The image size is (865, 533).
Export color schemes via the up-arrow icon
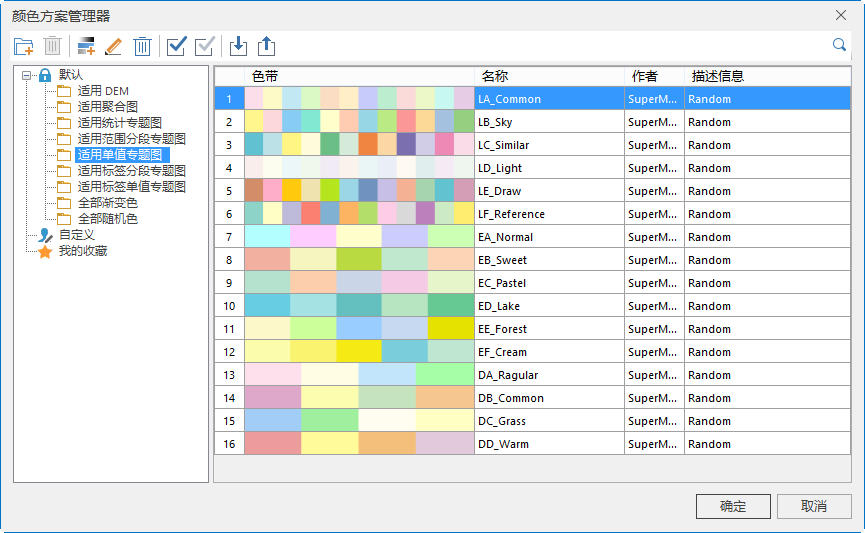pos(266,46)
